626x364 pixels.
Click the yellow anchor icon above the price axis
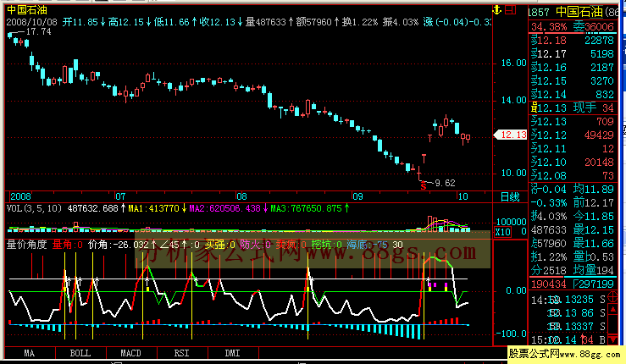(497, 9)
